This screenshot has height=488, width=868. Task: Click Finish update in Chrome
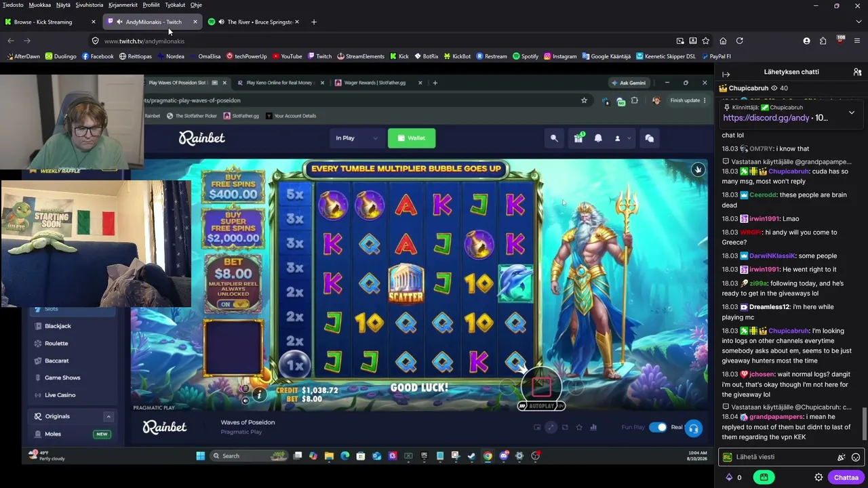(x=685, y=100)
